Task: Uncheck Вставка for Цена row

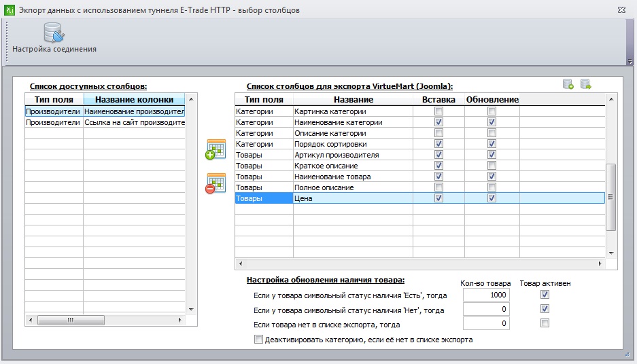Action: tap(438, 198)
